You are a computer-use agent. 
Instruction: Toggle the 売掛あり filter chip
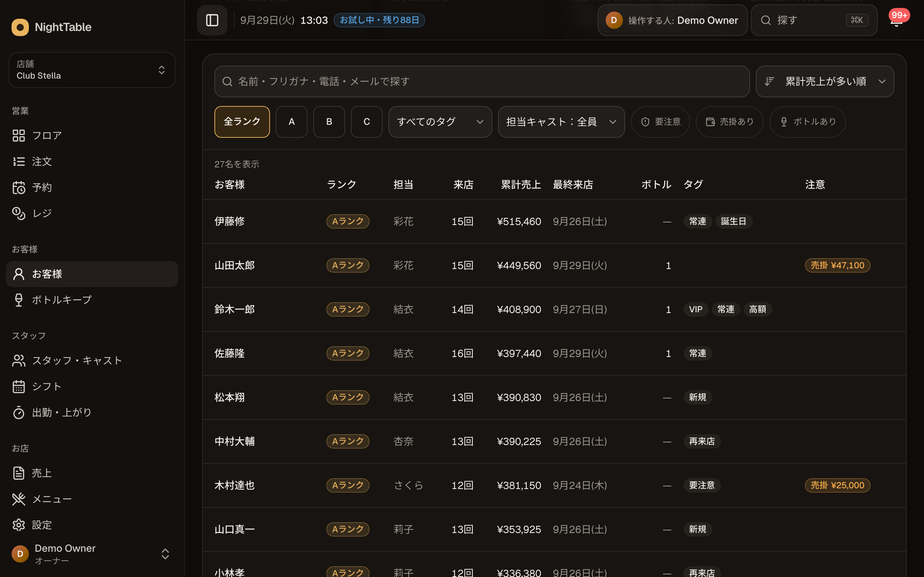point(729,122)
